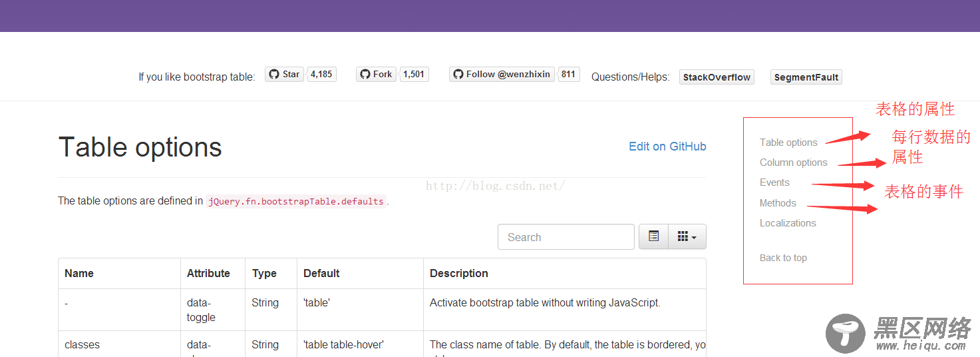
Task: Click the Table options page heading
Action: pyautogui.click(x=140, y=147)
